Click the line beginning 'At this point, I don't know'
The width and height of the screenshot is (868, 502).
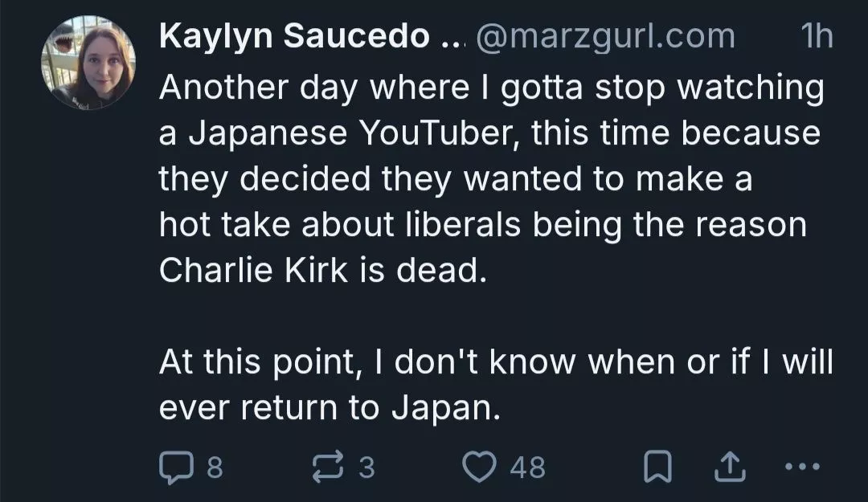coord(496,362)
